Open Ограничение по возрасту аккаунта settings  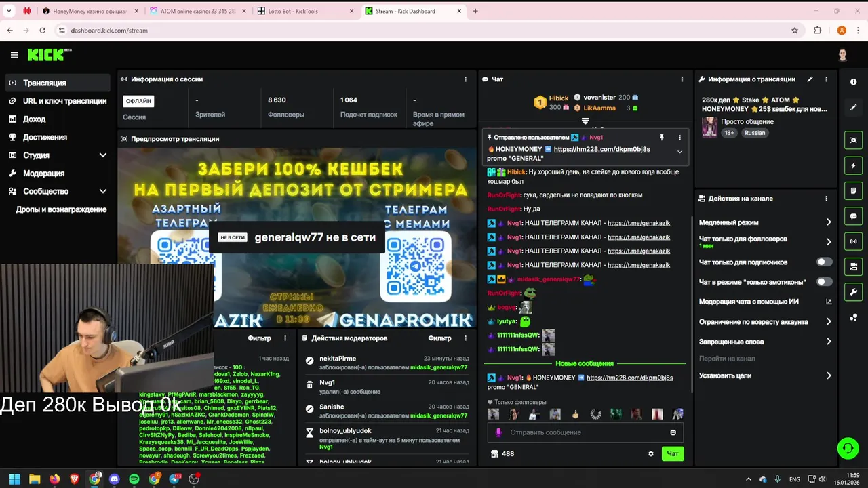765,322
